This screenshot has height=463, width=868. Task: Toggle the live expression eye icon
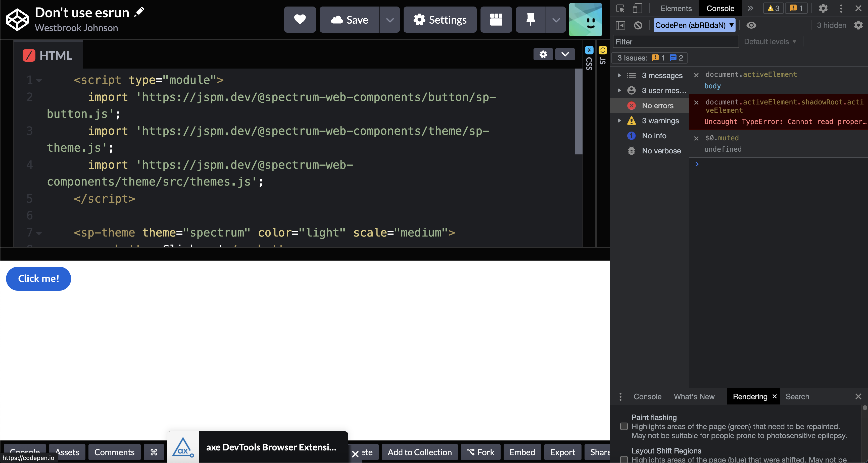(752, 25)
